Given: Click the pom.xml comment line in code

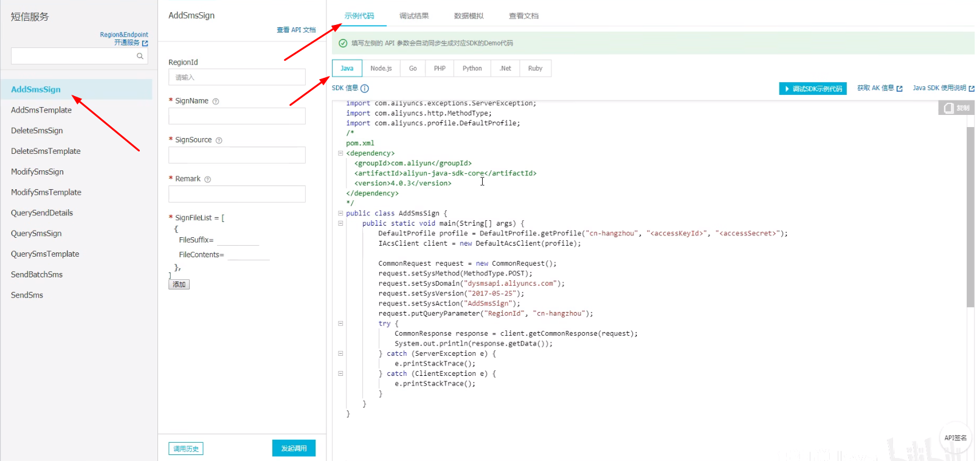Looking at the screenshot, I should point(361,144).
